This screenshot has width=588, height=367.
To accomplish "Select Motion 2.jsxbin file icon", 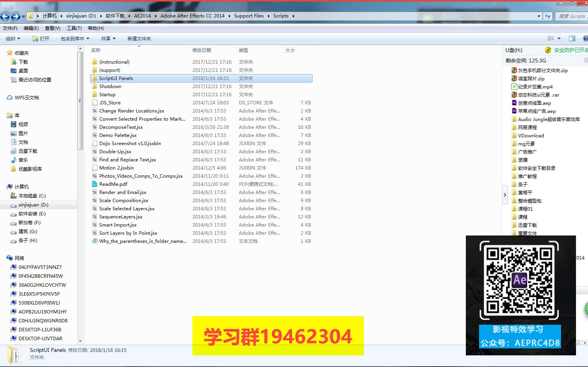I will click(x=94, y=168).
